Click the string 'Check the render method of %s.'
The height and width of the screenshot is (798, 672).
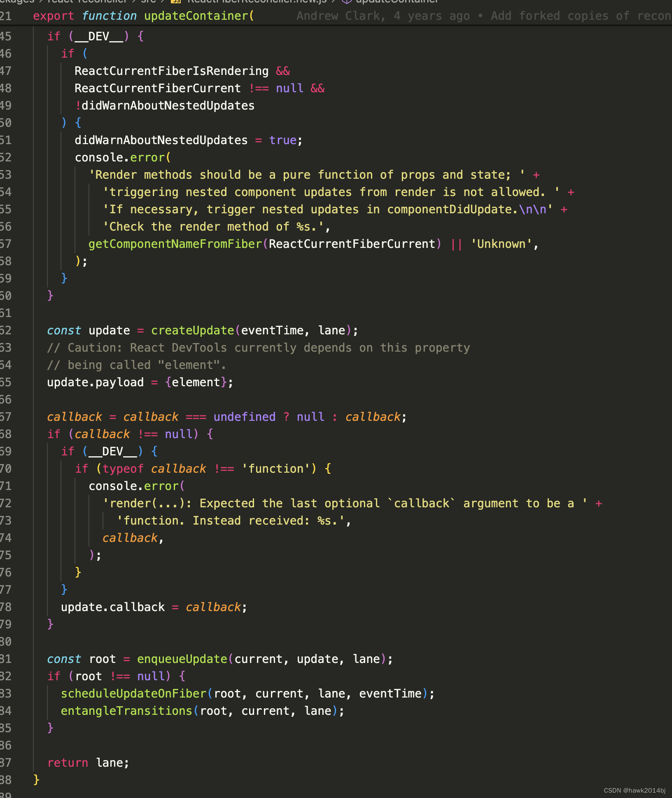coord(213,226)
